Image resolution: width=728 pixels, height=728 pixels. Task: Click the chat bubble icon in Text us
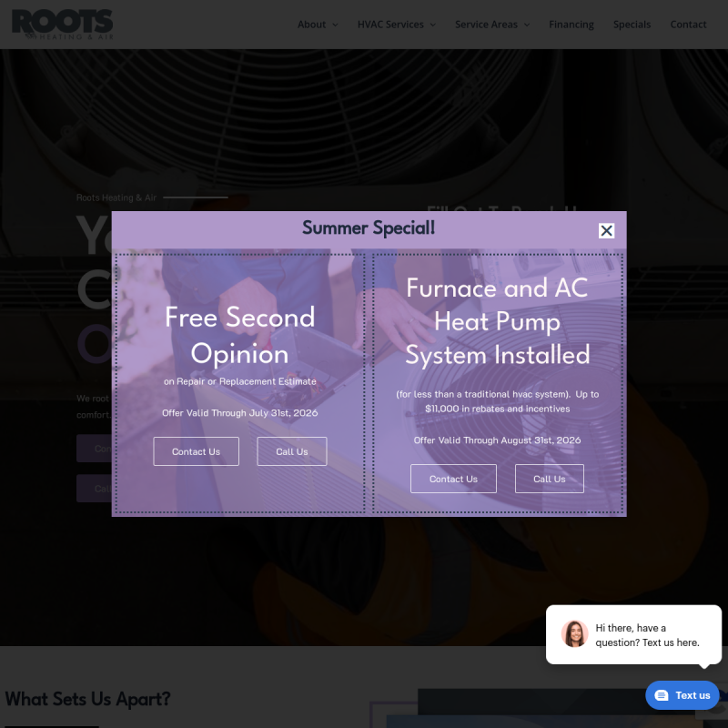coord(662,695)
